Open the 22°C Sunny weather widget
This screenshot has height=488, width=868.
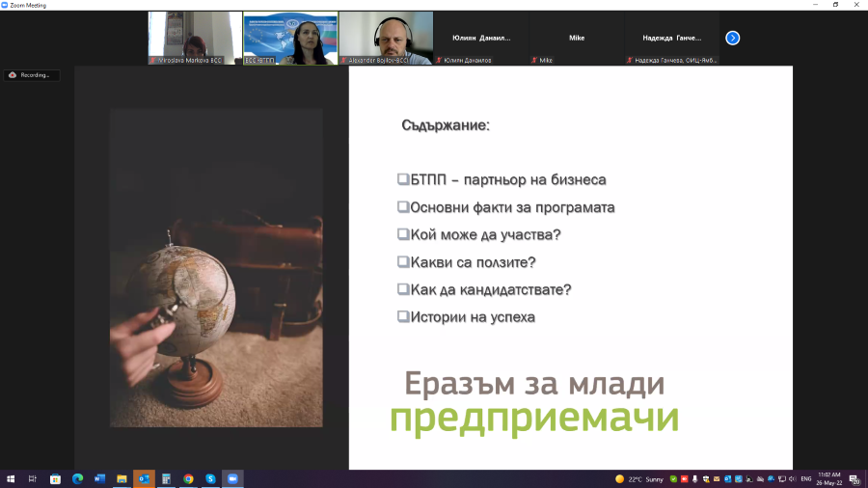click(x=639, y=479)
